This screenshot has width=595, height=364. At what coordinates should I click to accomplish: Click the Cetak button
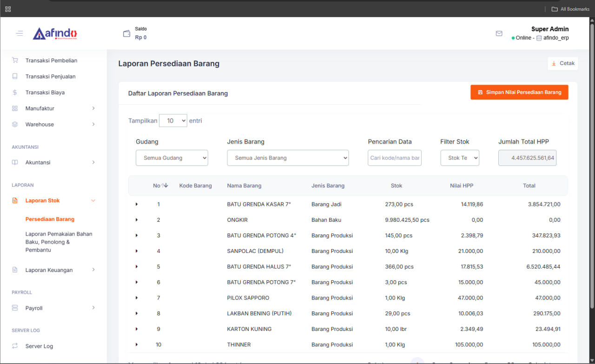(x=563, y=63)
